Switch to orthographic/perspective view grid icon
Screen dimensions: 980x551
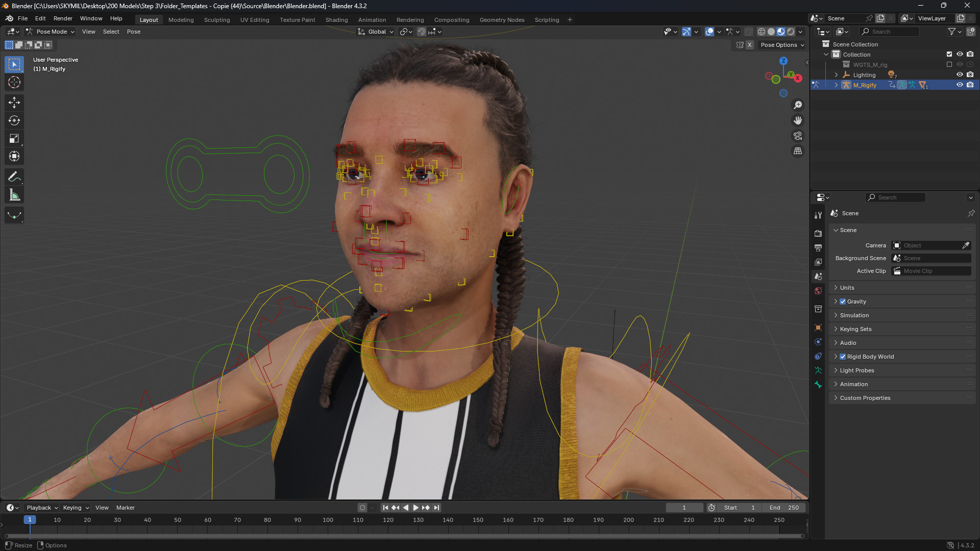pos(797,151)
